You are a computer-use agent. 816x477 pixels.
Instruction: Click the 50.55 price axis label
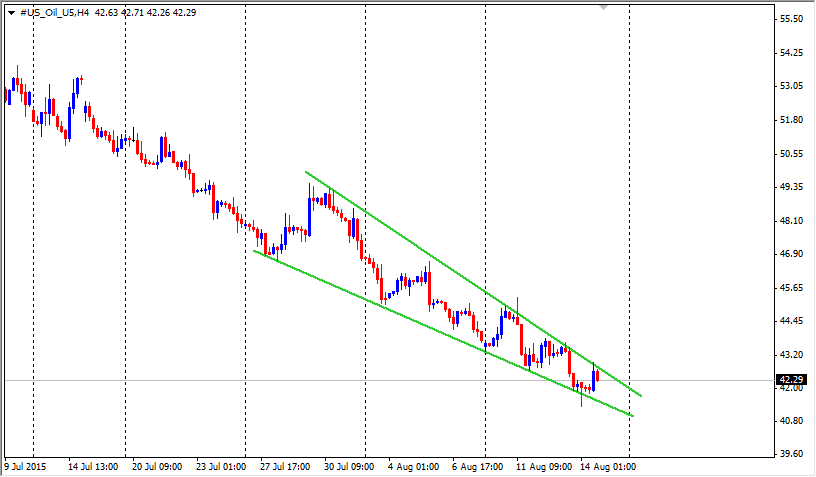pos(792,153)
